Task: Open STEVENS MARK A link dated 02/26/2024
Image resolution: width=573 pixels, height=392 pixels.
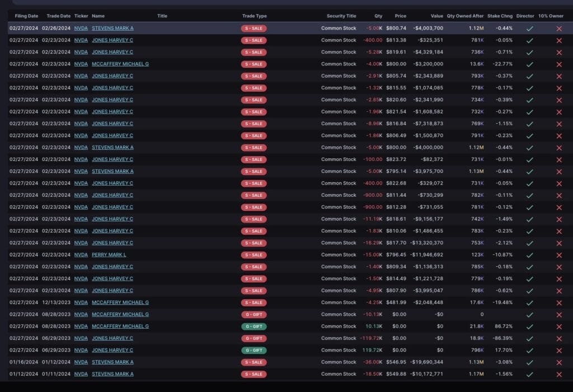Action: (x=112, y=28)
